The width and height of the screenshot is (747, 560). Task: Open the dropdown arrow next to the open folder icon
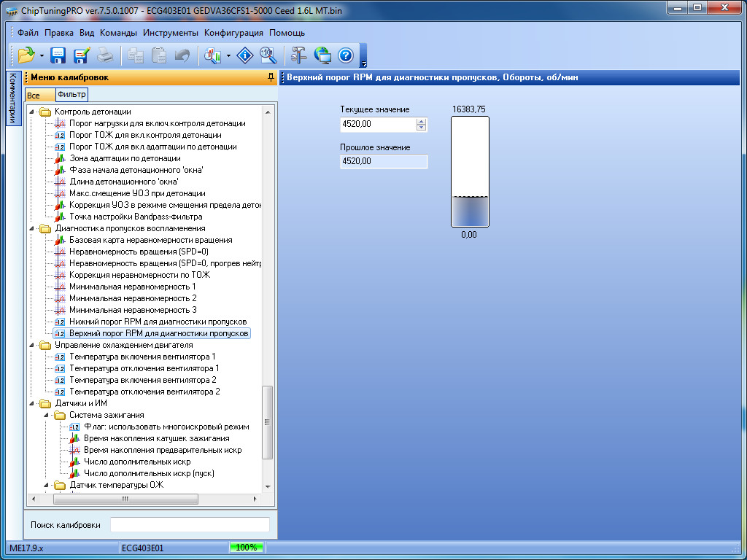click(42, 56)
